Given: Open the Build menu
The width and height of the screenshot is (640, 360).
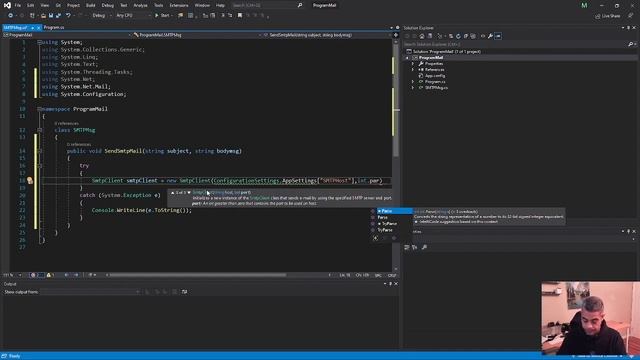Looking at the screenshot, I should [x=91, y=5].
